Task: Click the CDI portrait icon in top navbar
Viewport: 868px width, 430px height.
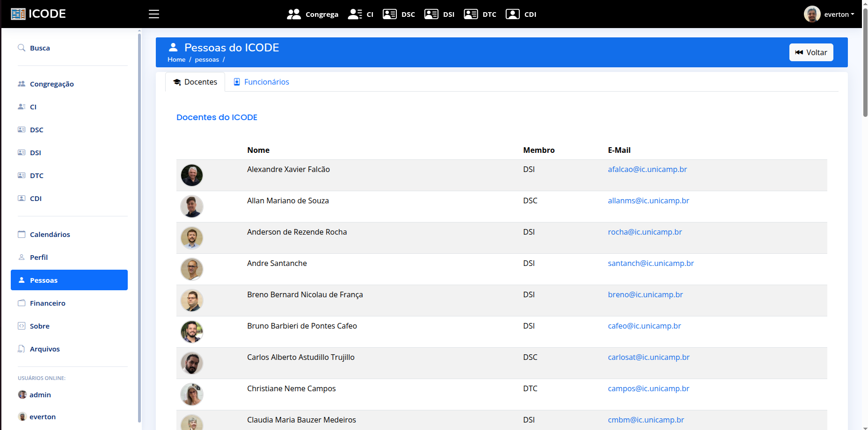Action: point(512,14)
